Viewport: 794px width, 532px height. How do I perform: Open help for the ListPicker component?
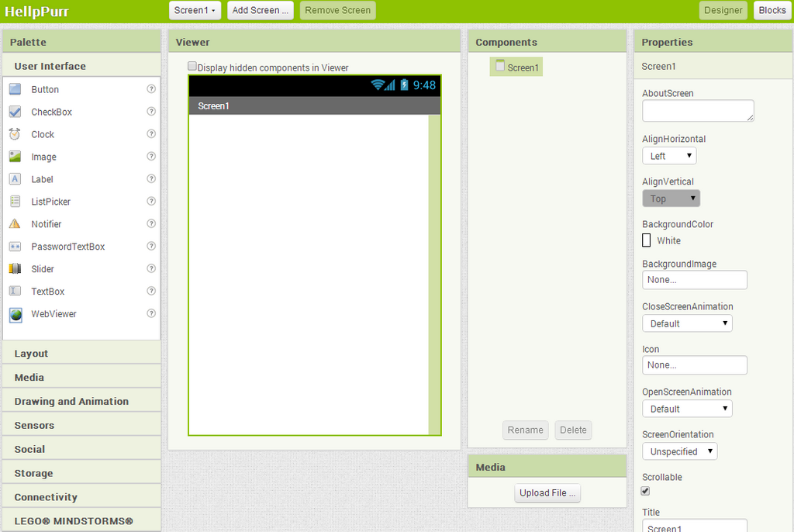pyautogui.click(x=151, y=201)
